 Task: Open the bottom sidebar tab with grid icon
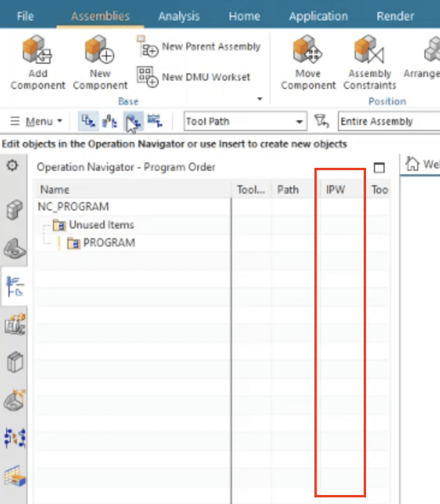tap(15, 476)
